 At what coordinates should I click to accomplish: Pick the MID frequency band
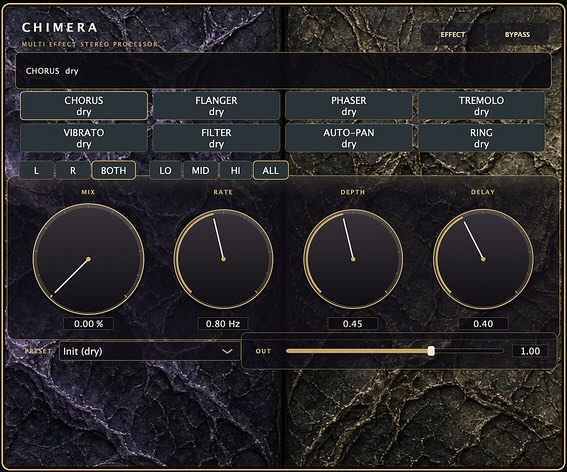coord(200,170)
